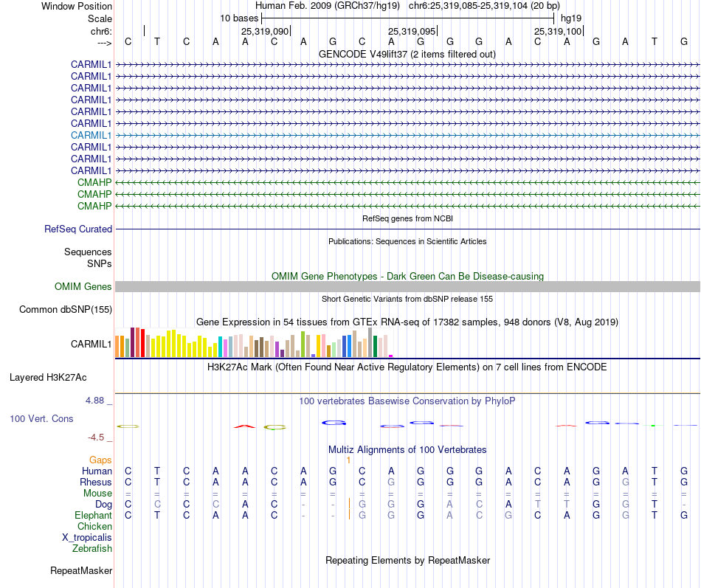701x588 pixels.
Task: Open the RefSeq genes from NCBI title
Action: [407, 218]
